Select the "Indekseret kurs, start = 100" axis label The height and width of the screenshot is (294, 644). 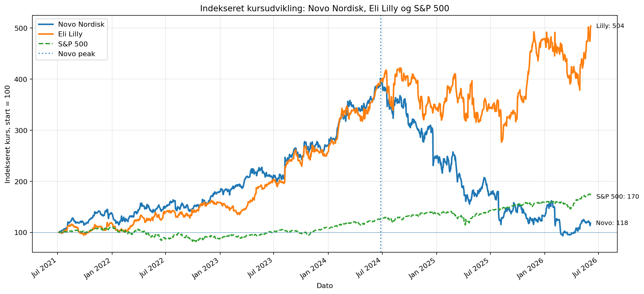coord(8,134)
